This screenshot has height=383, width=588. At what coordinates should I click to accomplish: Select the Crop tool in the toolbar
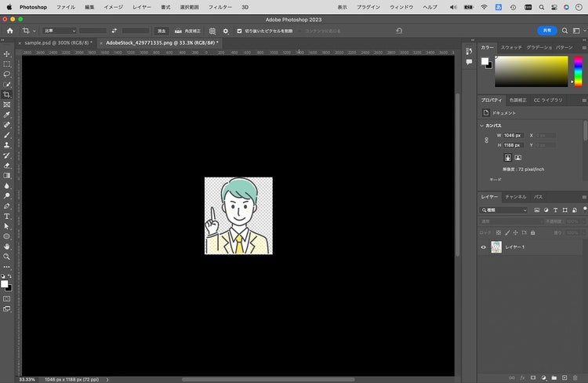[x=7, y=95]
